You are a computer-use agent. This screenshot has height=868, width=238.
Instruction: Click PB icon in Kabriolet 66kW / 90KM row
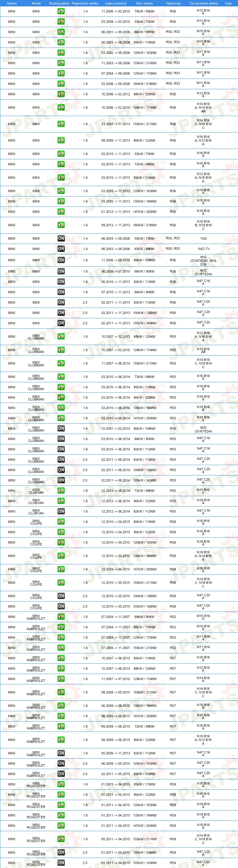61,617
